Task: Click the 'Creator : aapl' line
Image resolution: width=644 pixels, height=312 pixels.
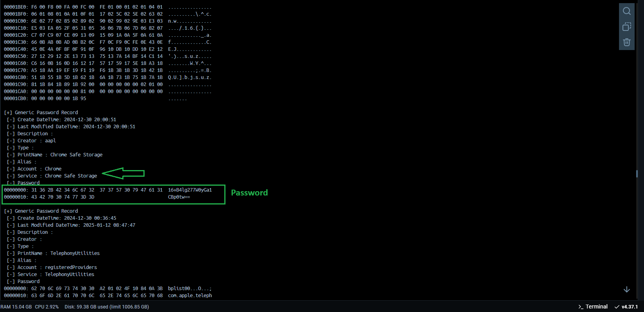Action: coord(31,141)
